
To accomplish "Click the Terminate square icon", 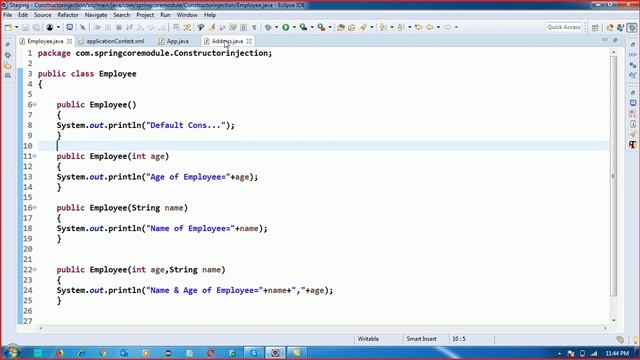I will pyautogui.click(x=119, y=27).
